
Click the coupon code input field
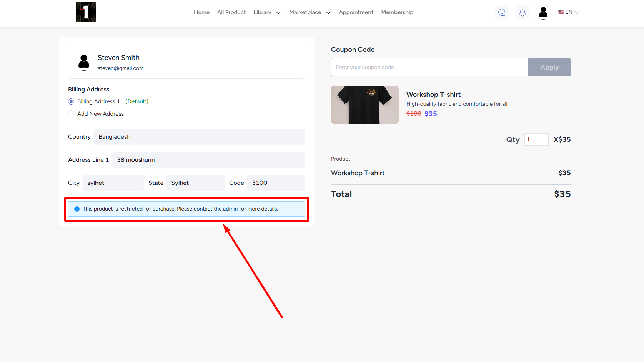(x=429, y=67)
